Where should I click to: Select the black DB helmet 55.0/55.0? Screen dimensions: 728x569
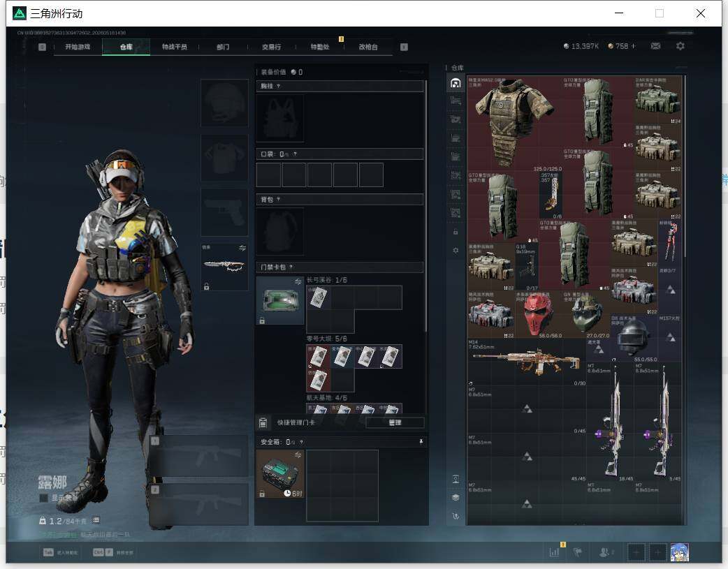634,339
